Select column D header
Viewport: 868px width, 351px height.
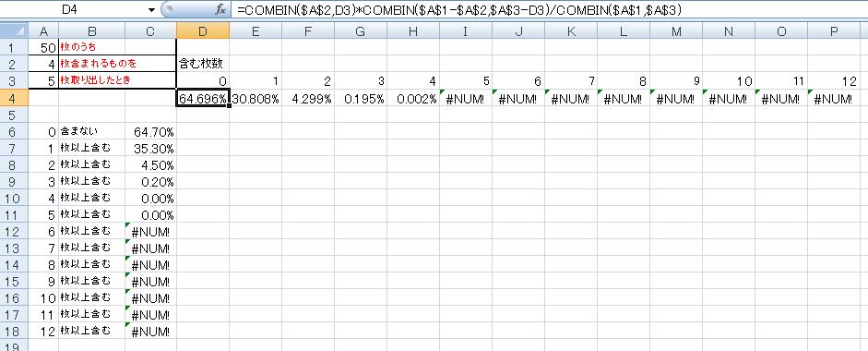pos(203,31)
